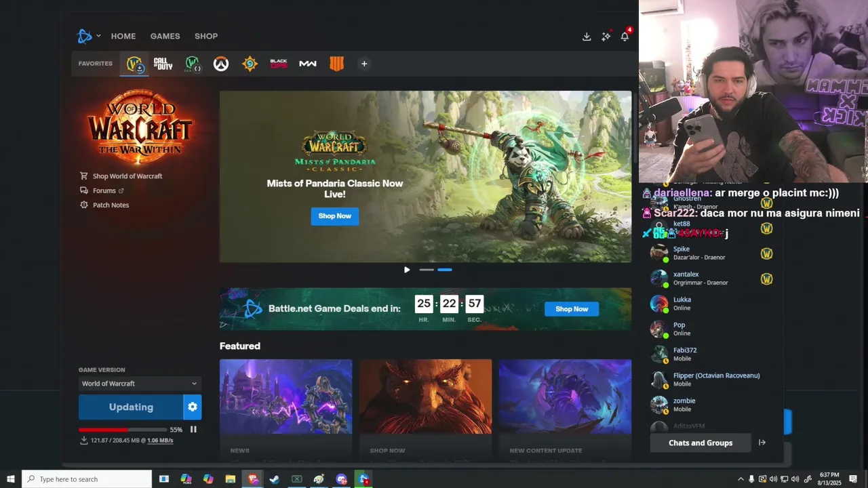Select Hearthstone in favorites bar
This screenshot has height=488, width=868.
click(250, 64)
